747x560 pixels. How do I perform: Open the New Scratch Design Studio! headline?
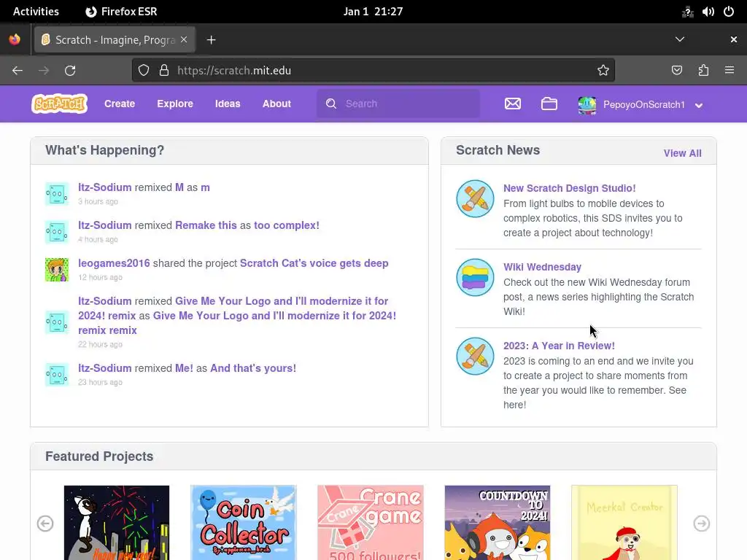pos(569,188)
